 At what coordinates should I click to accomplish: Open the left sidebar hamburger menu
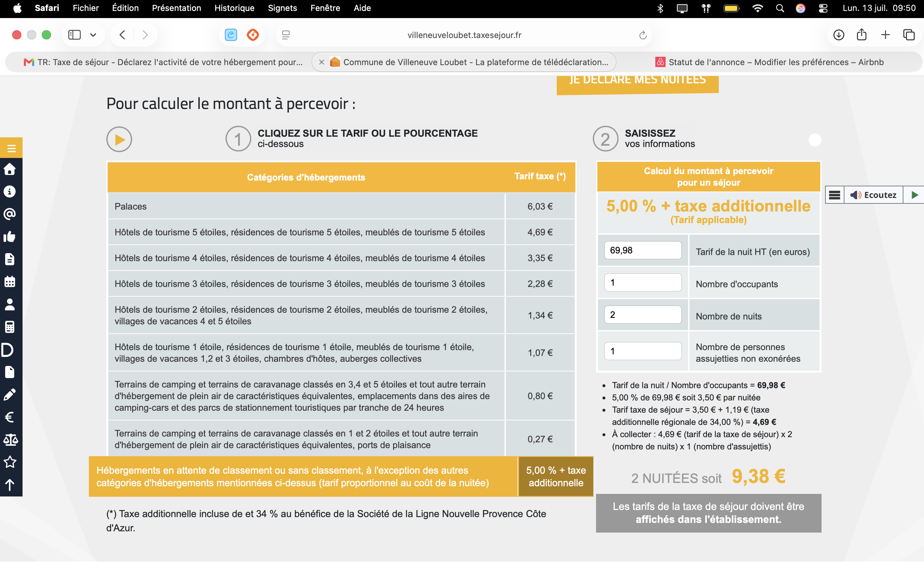point(11,148)
